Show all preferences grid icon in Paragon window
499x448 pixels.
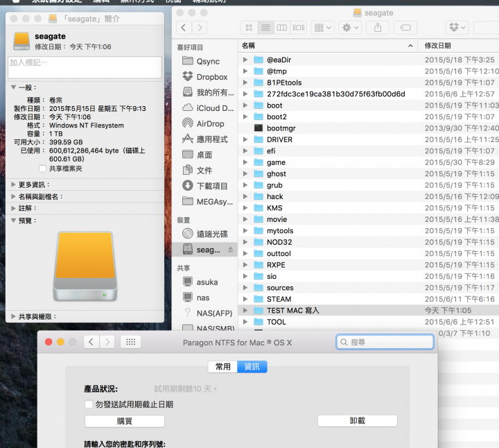[130, 342]
